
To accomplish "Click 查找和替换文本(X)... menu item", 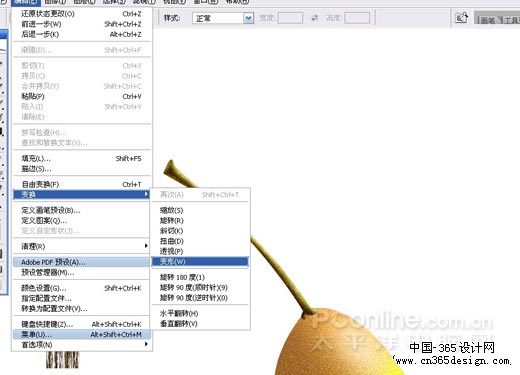I will click(82, 143).
